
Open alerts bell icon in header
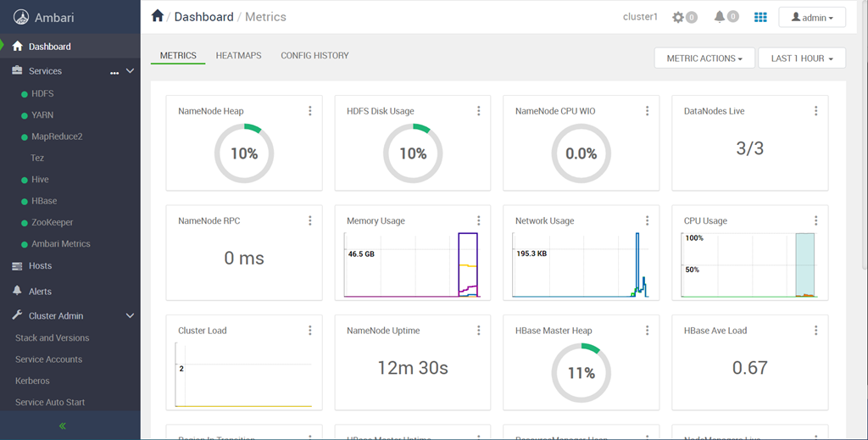click(719, 17)
